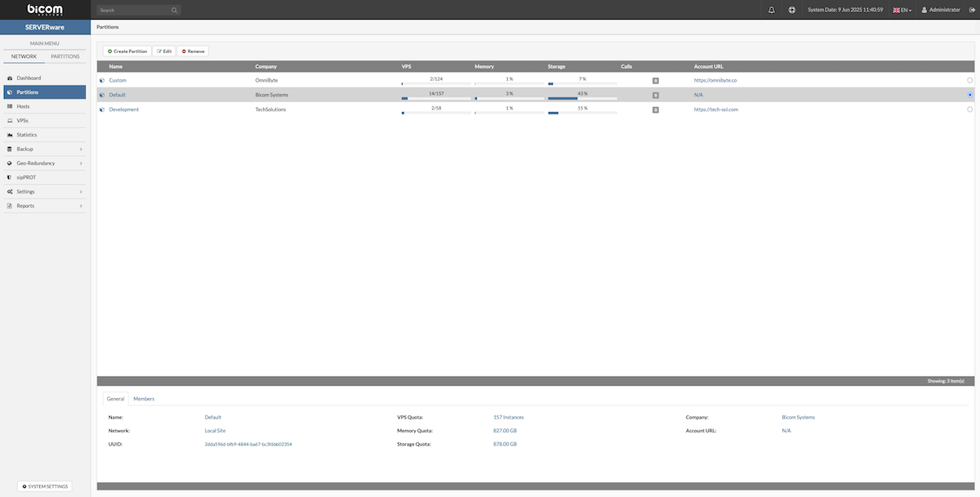Open the EN language dropdown
The image size is (980, 497).
[902, 10]
